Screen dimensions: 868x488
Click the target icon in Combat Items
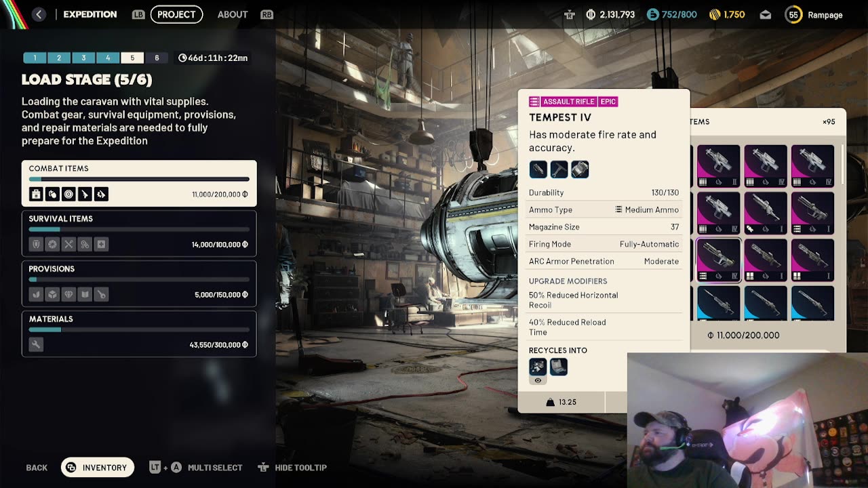click(68, 195)
